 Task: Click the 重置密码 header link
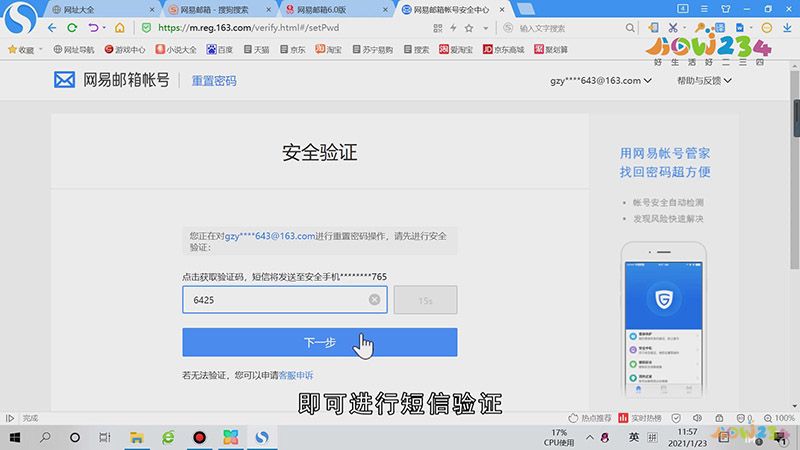(214, 81)
